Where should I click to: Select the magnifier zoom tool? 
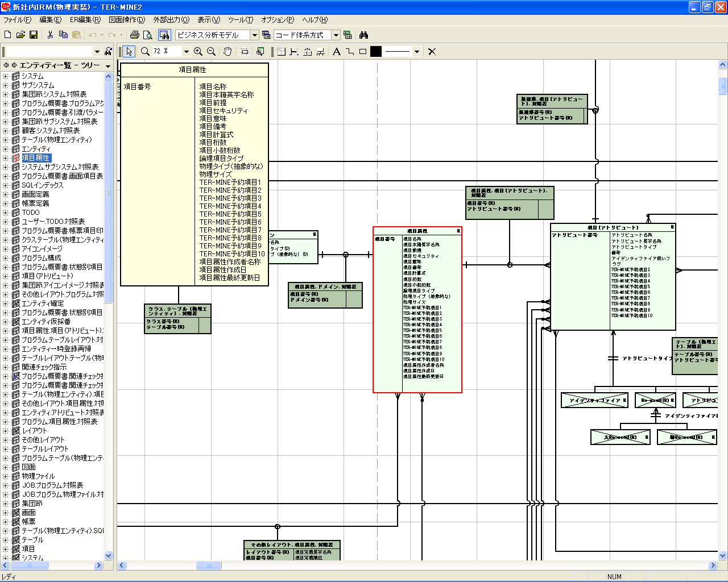145,51
